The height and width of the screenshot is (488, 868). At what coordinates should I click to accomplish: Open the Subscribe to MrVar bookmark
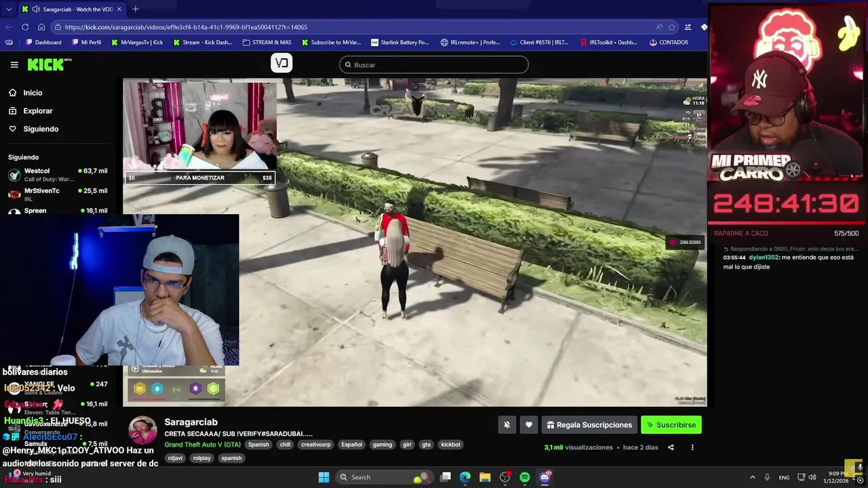(x=331, y=42)
